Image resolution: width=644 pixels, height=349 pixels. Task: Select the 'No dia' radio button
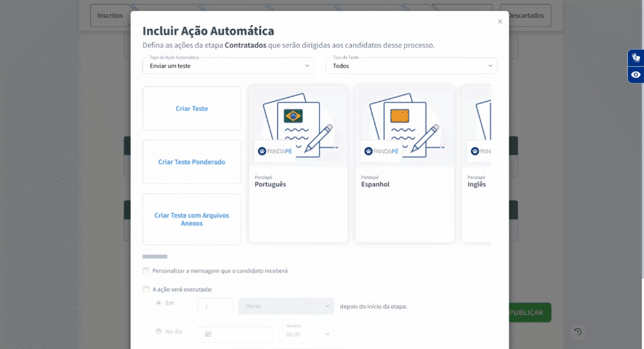[159, 332]
